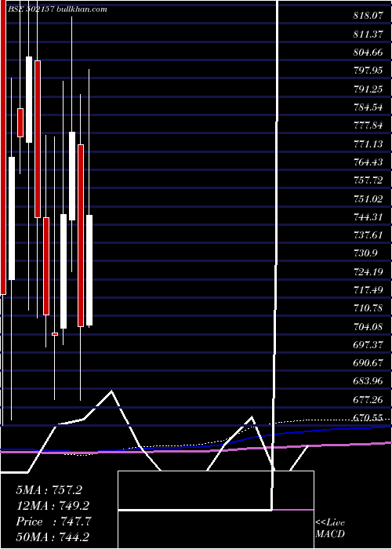Screen dimensions: 392x549
Task: Select the 737.61 axis value
Action: [368, 235]
